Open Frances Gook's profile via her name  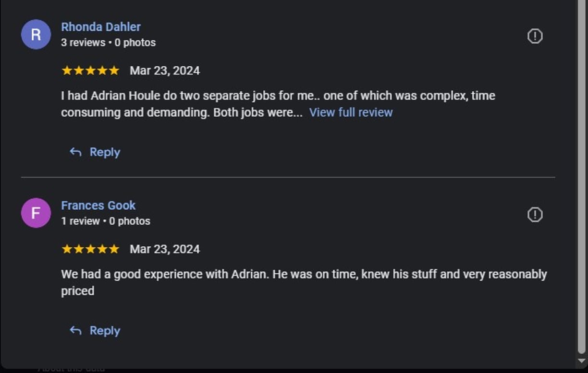pyautogui.click(x=98, y=205)
